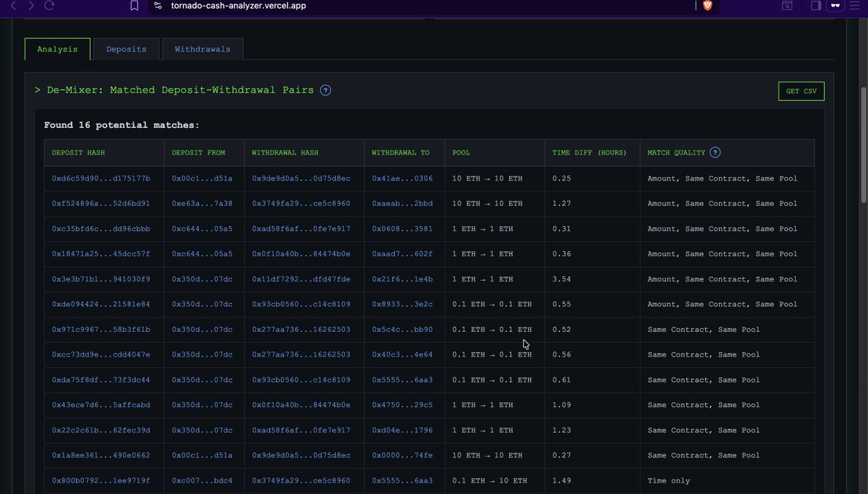Open help icon next to De-Mixer heading
Image resolution: width=868 pixels, height=494 pixels.
point(325,90)
